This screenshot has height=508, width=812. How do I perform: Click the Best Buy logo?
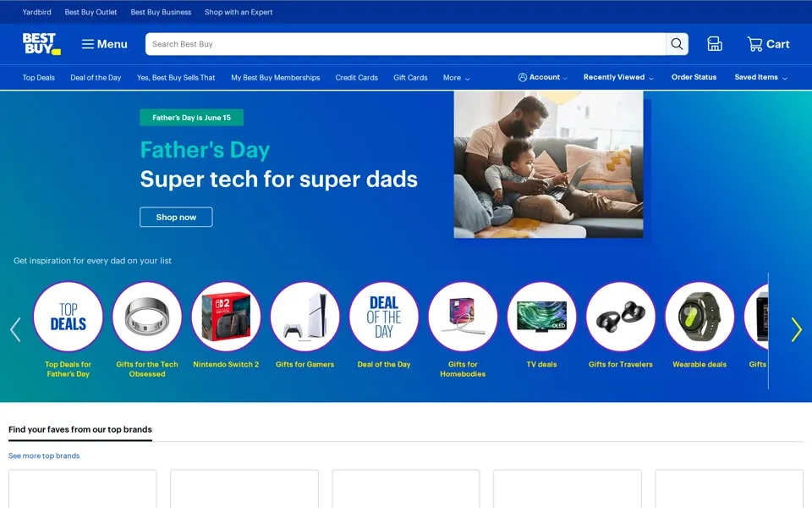coord(41,43)
